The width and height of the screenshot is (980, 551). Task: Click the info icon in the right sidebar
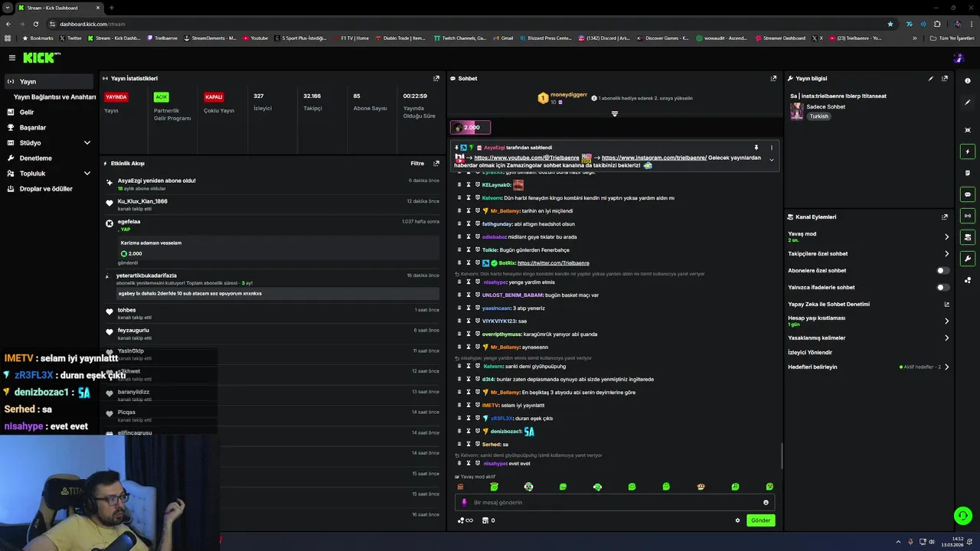click(x=968, y=81)
